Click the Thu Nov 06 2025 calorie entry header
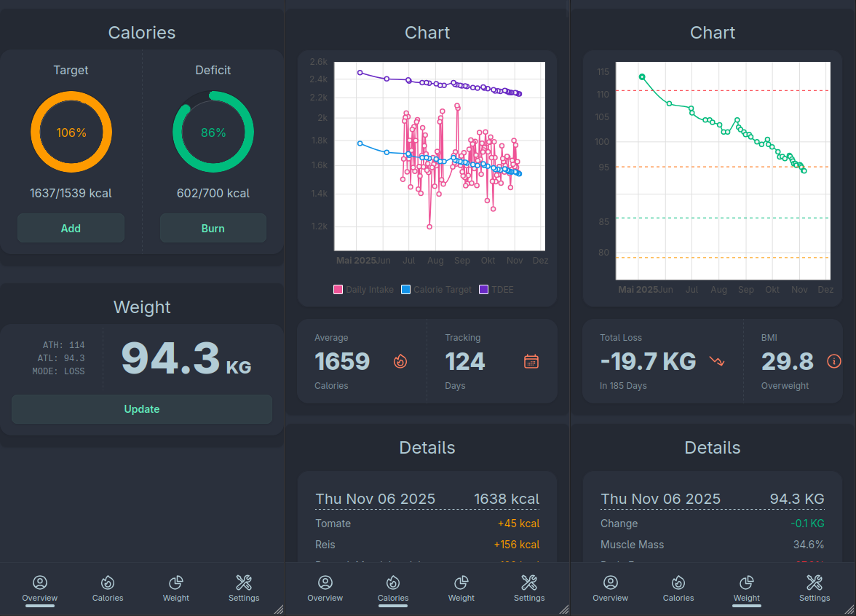 click(427, 499)
